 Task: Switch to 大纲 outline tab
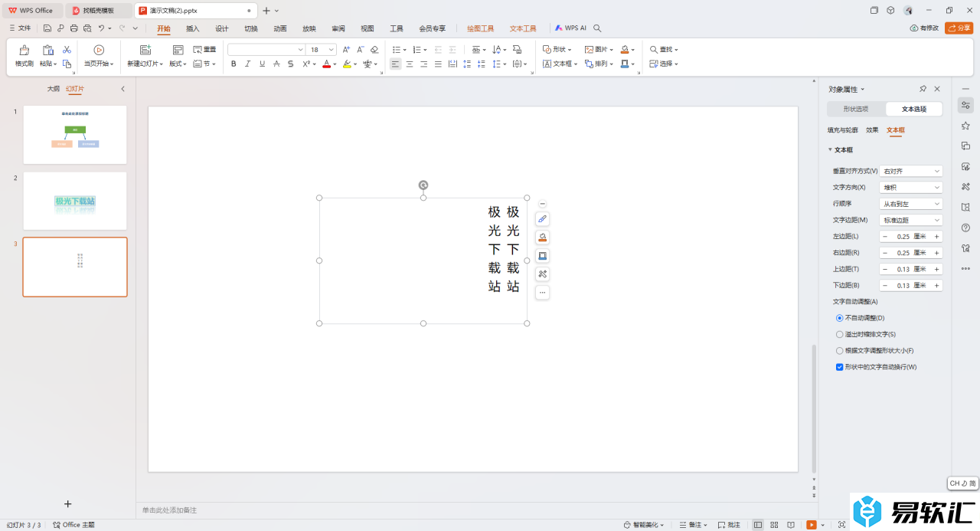(x=53, y=89)
